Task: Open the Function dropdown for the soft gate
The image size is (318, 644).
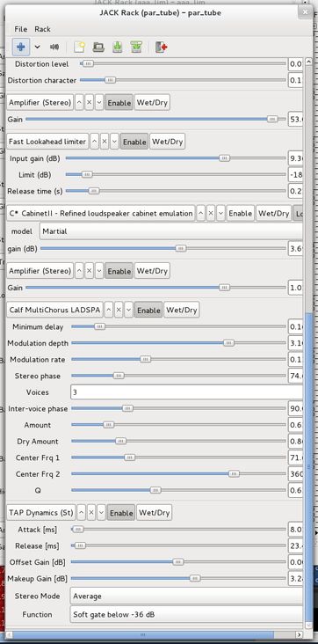Action: click(x=187, y=614)
